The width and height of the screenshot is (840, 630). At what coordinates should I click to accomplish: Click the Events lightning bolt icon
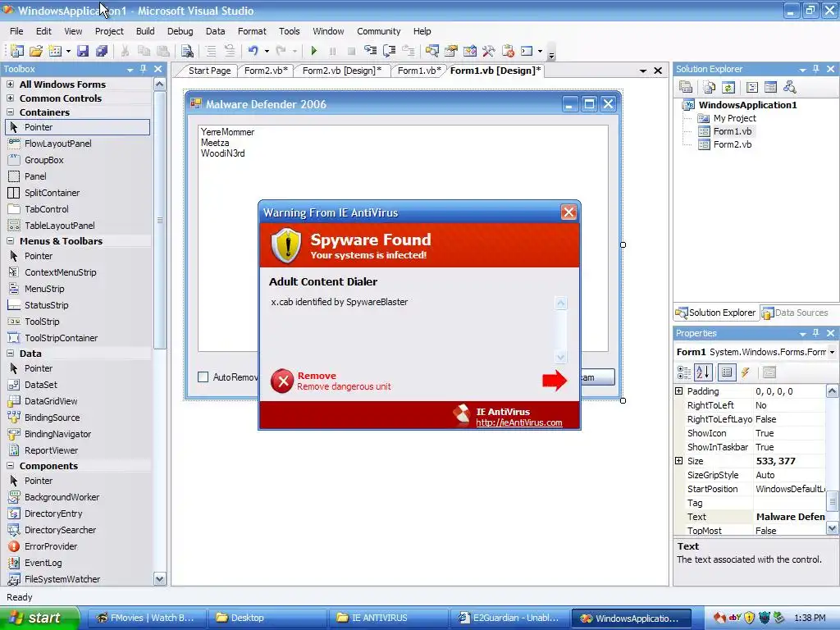745,372
